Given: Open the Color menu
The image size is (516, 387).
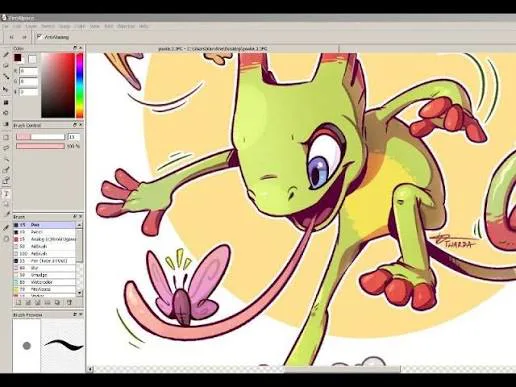Looking at the screenshot, I should (79, 26).
